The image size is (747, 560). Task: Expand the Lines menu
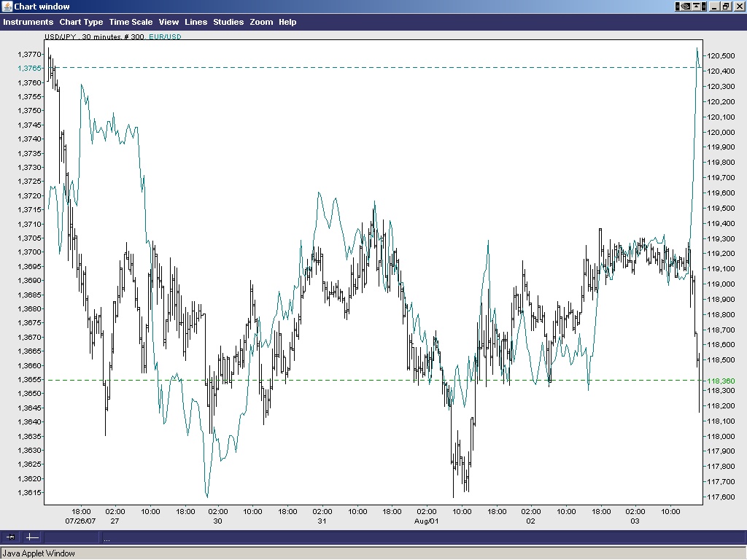pos(196,22)
